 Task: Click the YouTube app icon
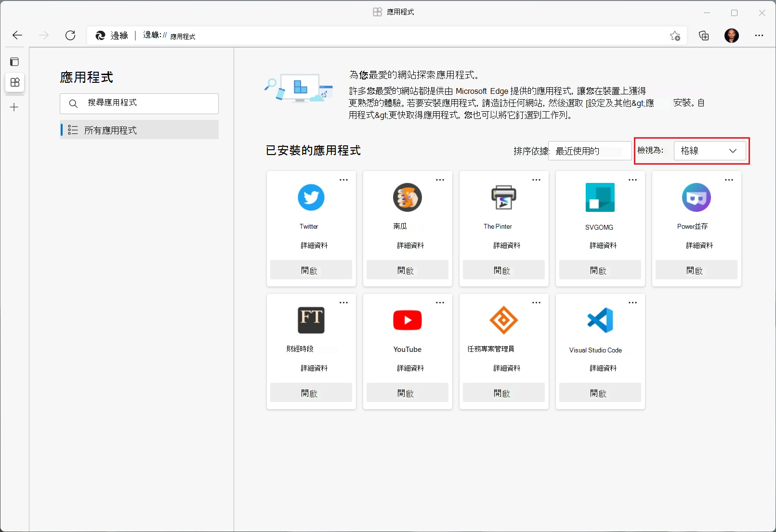408,320
